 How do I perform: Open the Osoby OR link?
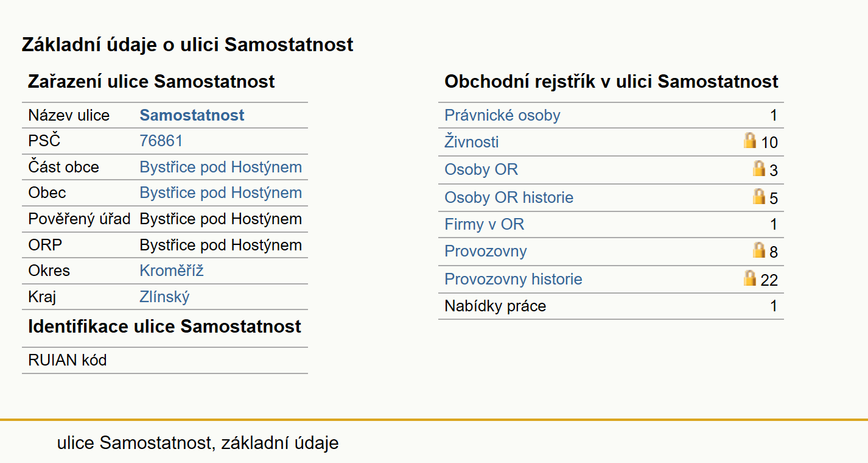pyautogui.click(x=481, y=169)
